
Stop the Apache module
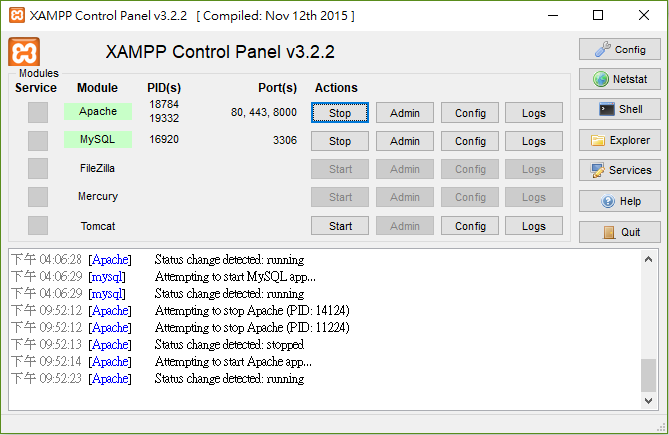coord(340,113)
